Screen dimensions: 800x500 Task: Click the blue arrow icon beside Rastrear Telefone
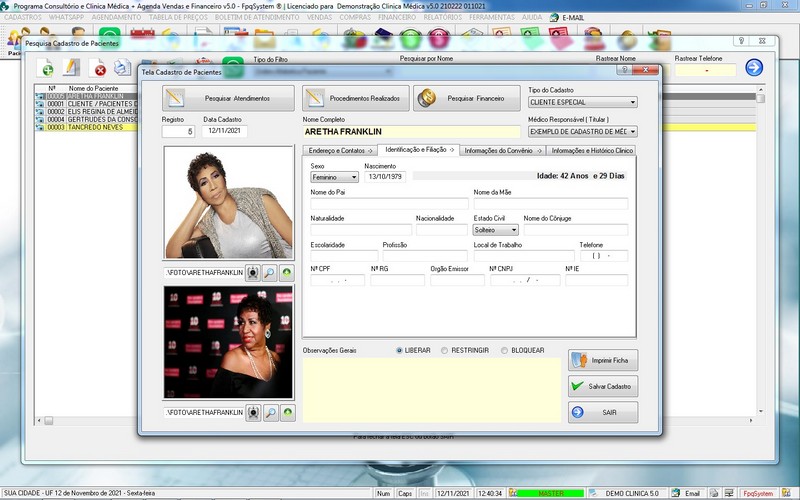[x=754, y=68]
